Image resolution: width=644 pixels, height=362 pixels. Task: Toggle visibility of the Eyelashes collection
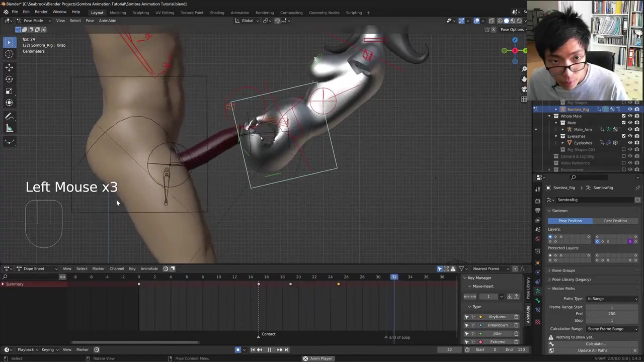coord(630,136)
